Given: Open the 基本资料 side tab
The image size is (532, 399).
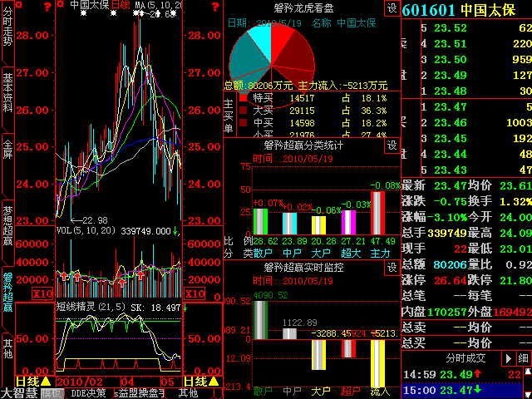Looking at the screenshot, I should click(7, 93).
